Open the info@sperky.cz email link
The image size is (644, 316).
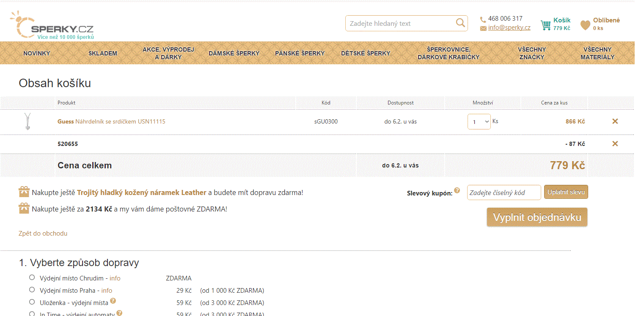tap(509, 27)
